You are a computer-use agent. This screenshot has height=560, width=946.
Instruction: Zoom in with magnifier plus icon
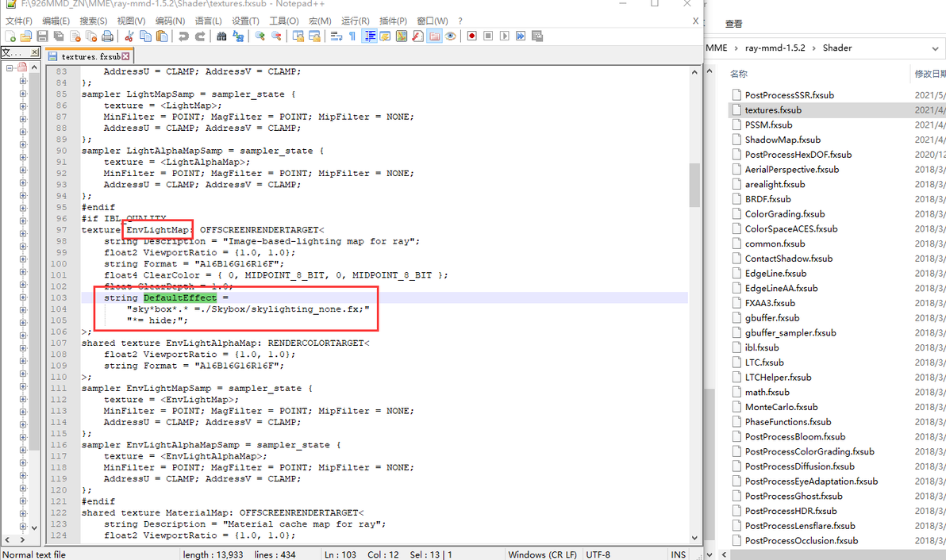[x=260, y=36]
